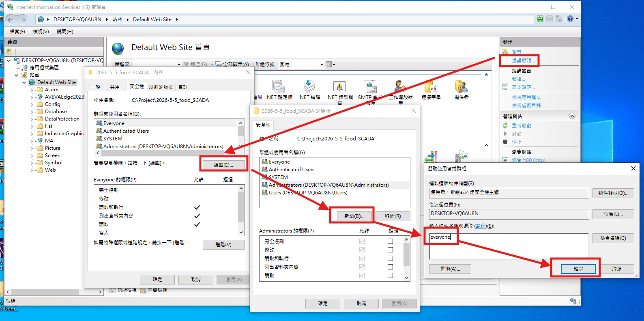This screenshot has height=321, width=644.
Task: Toggle the 允許 checkbox for 修改
Action: tap(362, 250)
